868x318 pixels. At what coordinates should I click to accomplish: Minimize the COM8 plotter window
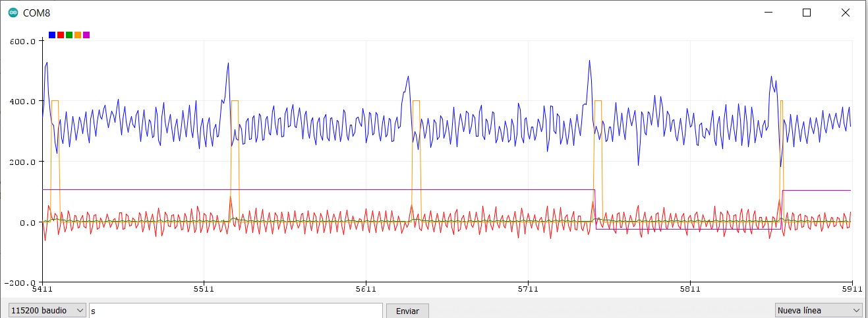coord(768,13)
